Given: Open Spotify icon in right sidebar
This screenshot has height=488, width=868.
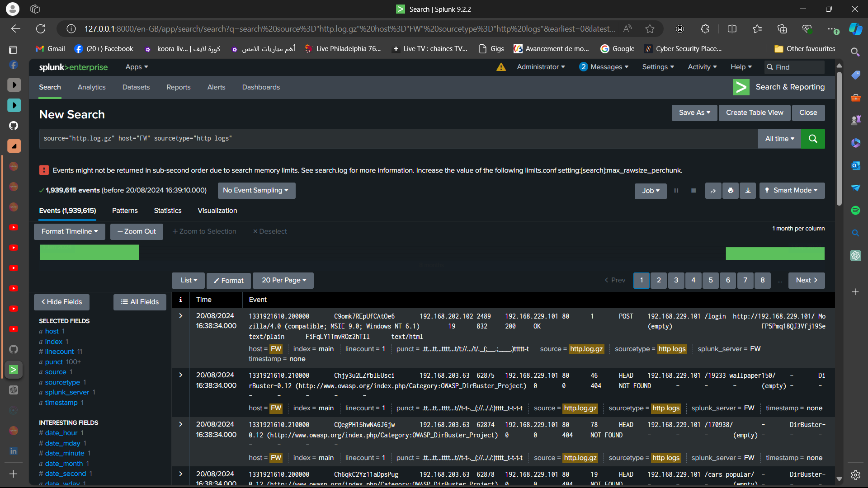Looking at the screenshot, I should pos(855,210).
